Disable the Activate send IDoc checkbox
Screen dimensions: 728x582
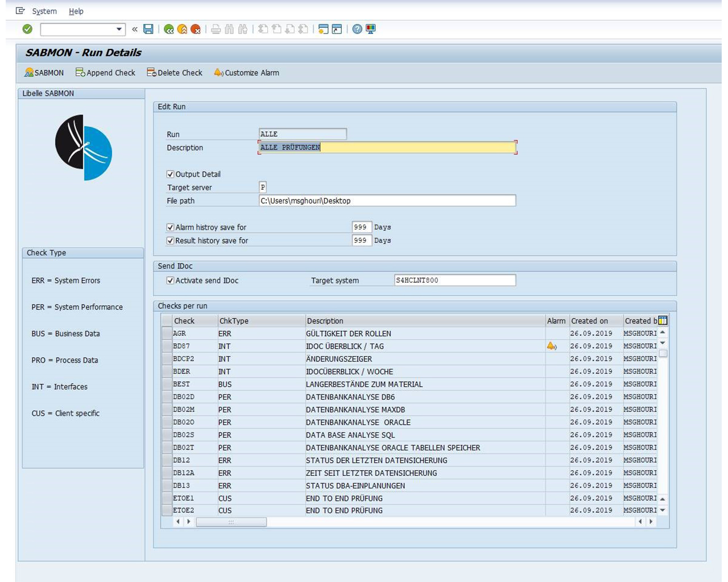tap(170, 281)
